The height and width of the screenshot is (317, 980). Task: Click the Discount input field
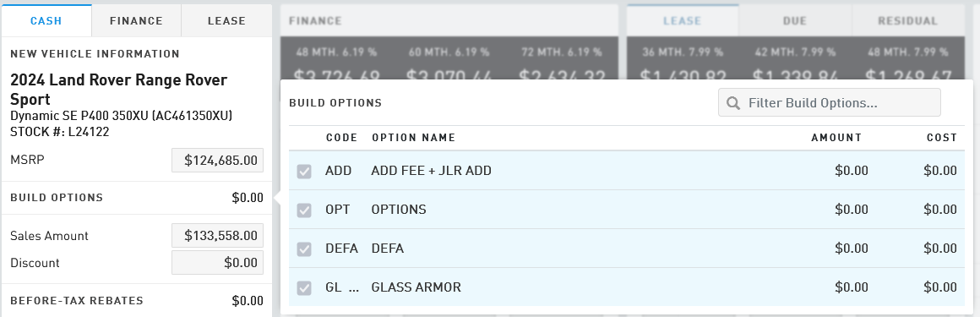(217, 263)
